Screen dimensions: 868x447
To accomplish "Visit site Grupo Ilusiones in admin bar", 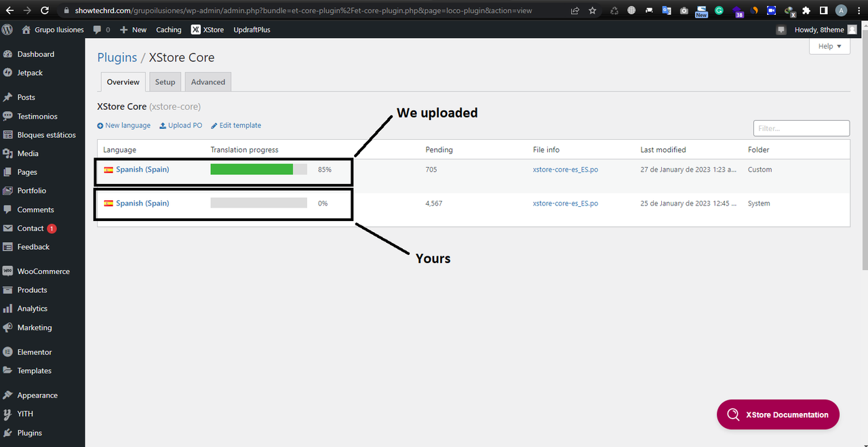I will coord(53,30).
